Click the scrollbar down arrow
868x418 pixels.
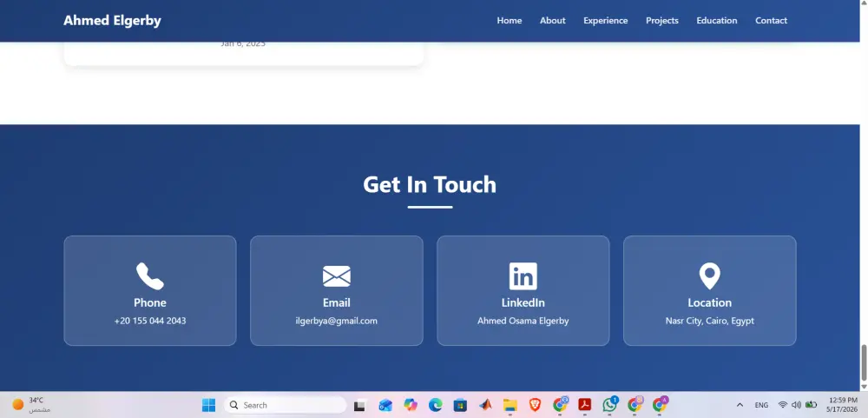pos(864,387)
